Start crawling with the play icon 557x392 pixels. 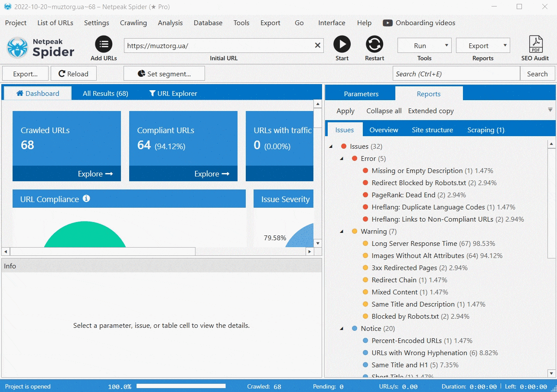point(342,44)
